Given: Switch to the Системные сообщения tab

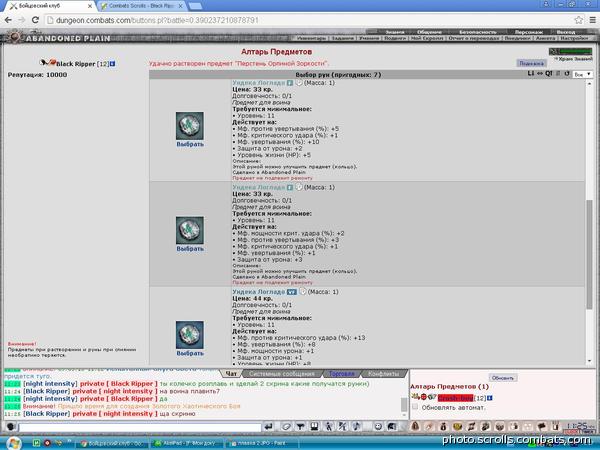Looking at the screenshot, I should (282, 373).
